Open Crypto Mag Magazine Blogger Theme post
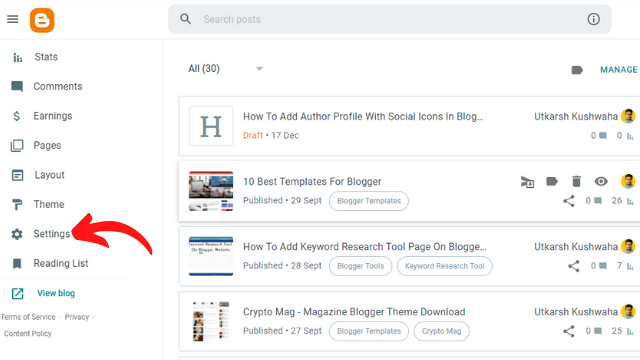This screenshot has width=640, height=360. [x=354, y=312]
